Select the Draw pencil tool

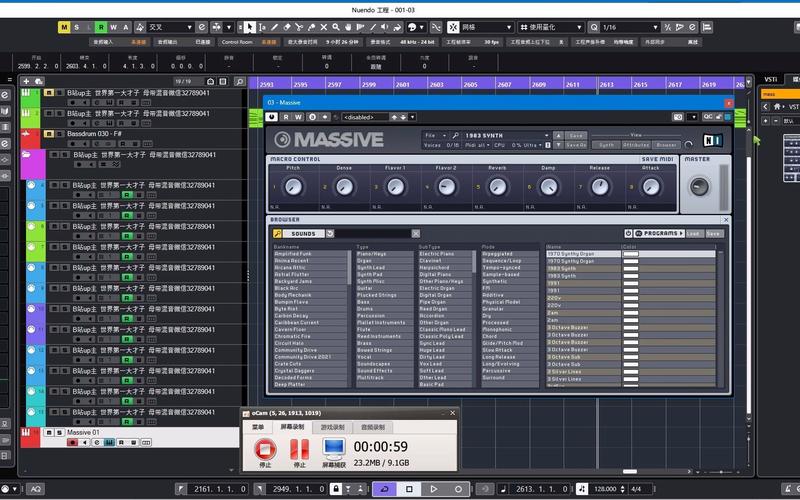click(x=274, y=27)
